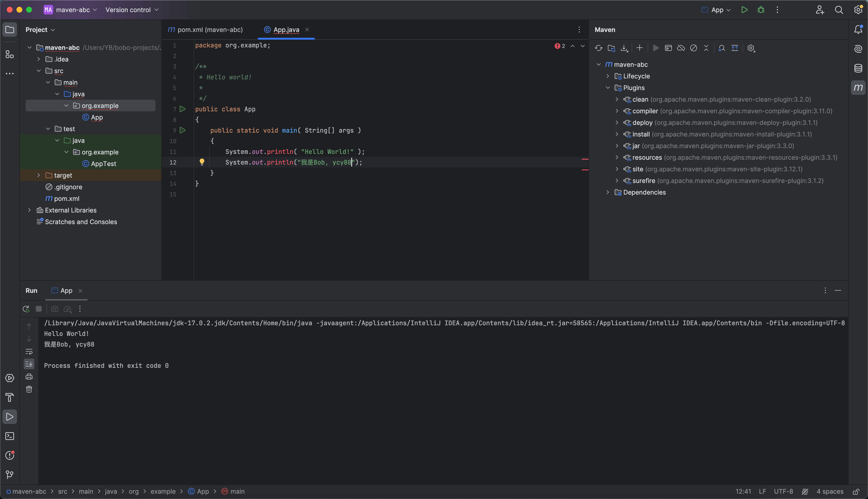Expand the .idea folder
The image size is (868, 499).
39,59
